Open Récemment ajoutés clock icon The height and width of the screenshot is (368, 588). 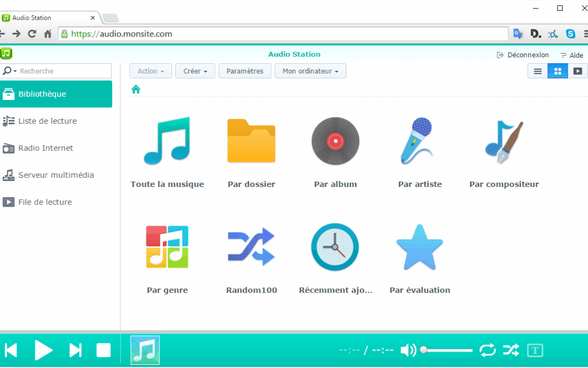[335, 247]
